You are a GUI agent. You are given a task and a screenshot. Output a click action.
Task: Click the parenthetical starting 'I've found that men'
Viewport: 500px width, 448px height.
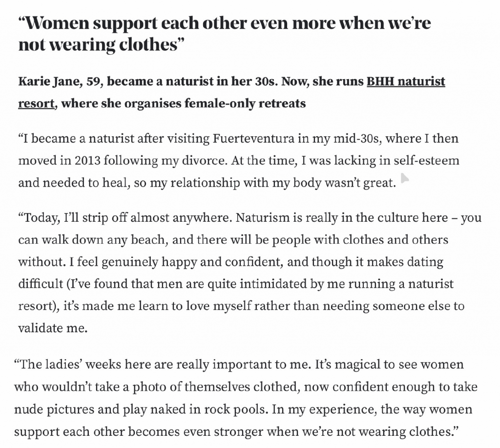[236, 295]
